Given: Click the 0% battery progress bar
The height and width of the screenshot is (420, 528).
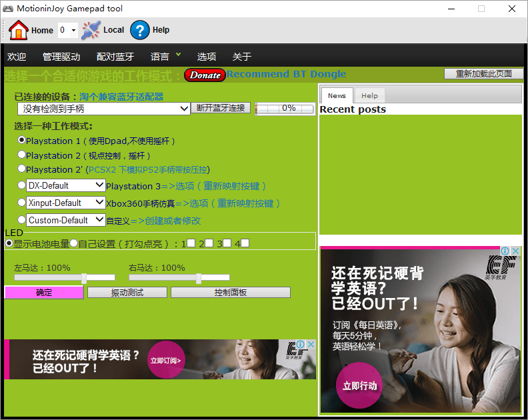Looking at the screenshot, I should [285, 109].
